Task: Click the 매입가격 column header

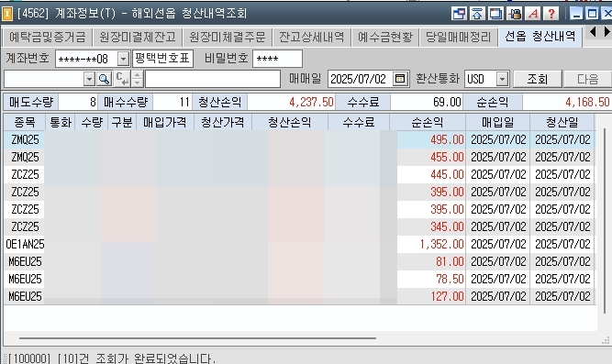Action: coord(165,122)
